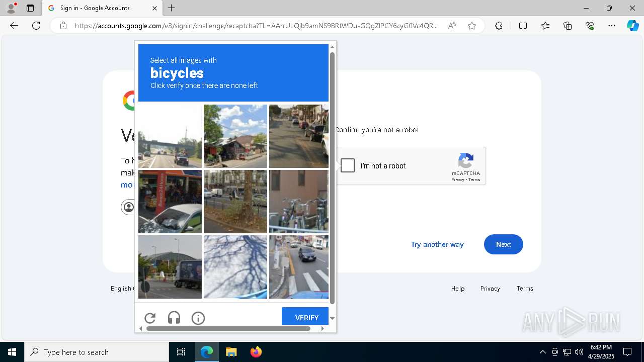The width and height of the screenshot is (644, 362).
Task: Click the address bar URL
Action: pyautogui.click(x=257, y=26)
